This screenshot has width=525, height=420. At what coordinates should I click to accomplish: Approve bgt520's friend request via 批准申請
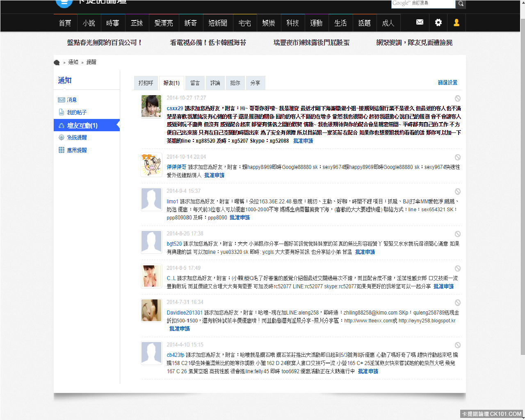[365, 252]
